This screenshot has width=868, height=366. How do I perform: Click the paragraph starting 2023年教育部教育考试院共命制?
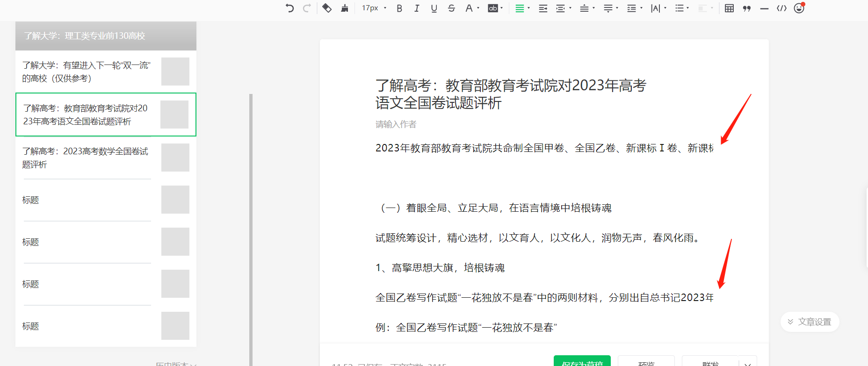tap(544, 148)
